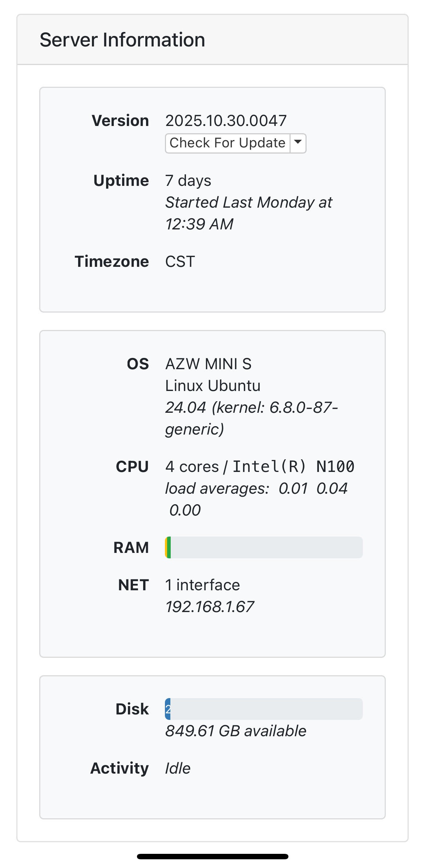Click the "7 days" uptime value
The height and width of the screenshot is (868, 425).
188,180
